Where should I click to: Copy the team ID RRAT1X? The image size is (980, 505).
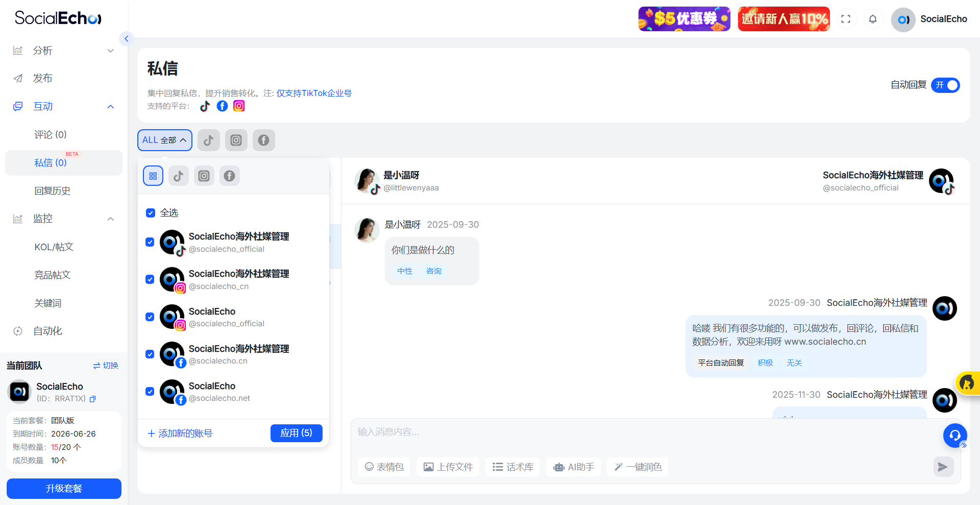[x=92, y=399]
